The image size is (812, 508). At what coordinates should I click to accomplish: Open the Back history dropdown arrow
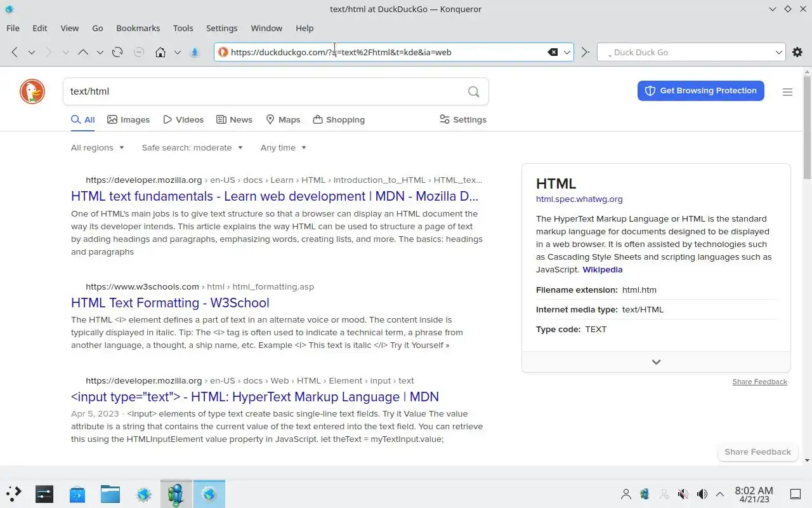[x=31, y=52]
